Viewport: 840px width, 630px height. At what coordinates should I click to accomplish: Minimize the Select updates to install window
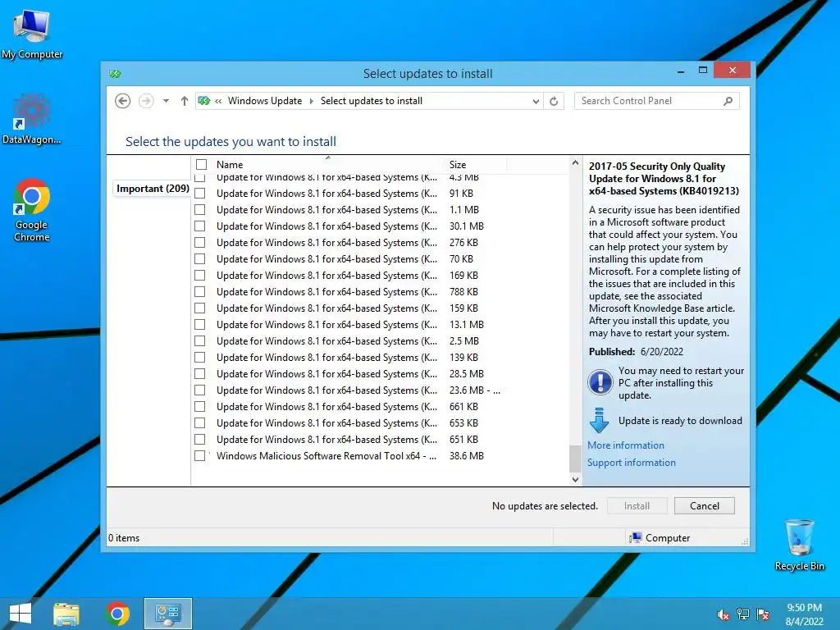pyautogui.click(x=680, y=71)
